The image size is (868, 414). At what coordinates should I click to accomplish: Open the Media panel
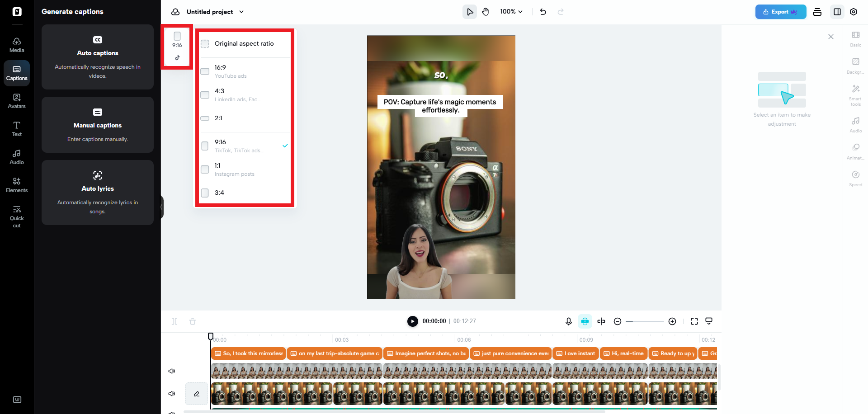(17, 44)
